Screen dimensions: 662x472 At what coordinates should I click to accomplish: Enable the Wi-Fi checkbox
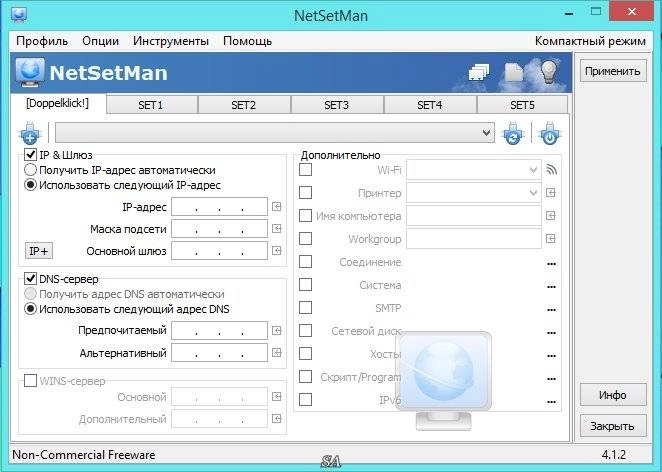coord(305,170)
